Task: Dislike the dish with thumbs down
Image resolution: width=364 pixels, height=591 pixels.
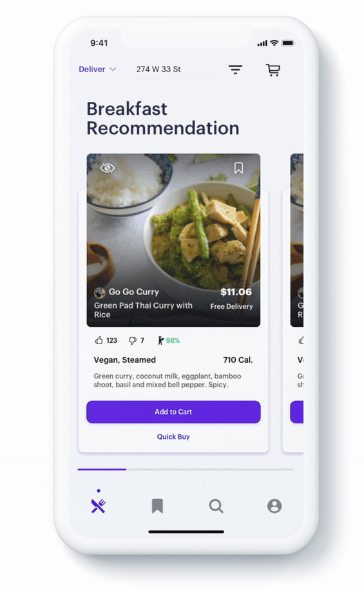Action: (132, 341)
